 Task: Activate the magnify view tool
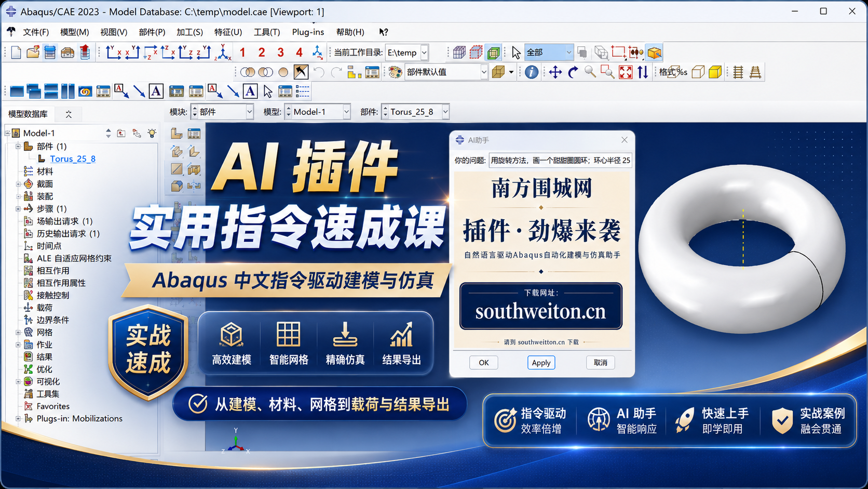(590, 72)
